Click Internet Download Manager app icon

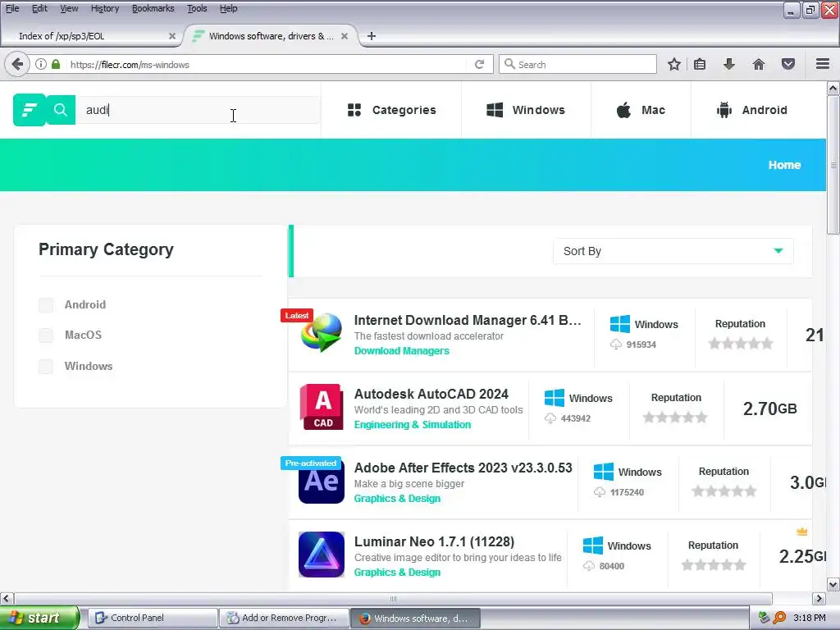(322, 333)
